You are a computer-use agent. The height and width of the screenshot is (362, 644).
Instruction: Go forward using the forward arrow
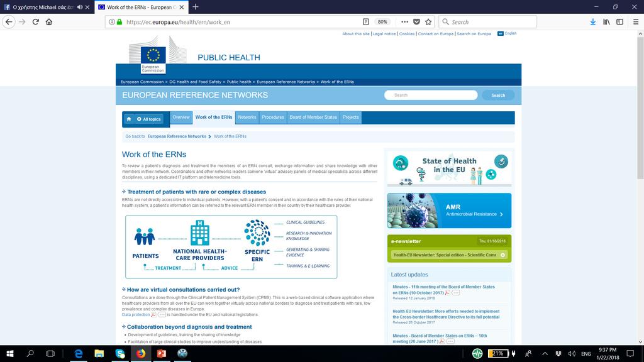(22, 22)
